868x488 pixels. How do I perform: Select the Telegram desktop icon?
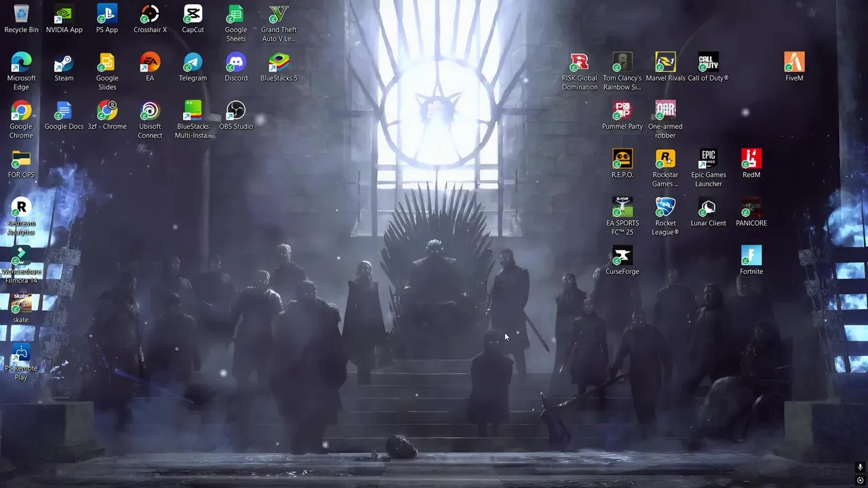pyautogui.click(x=193, y=62)
